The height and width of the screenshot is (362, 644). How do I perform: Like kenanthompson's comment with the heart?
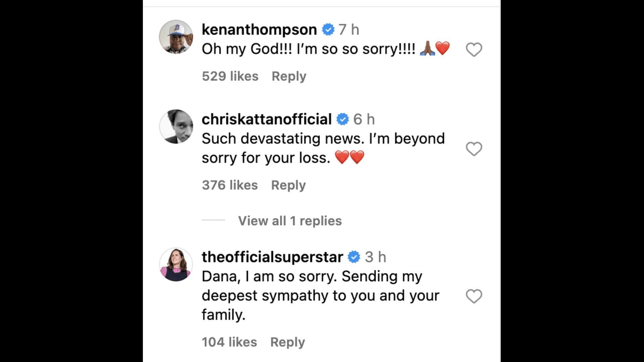click(474, 49)
